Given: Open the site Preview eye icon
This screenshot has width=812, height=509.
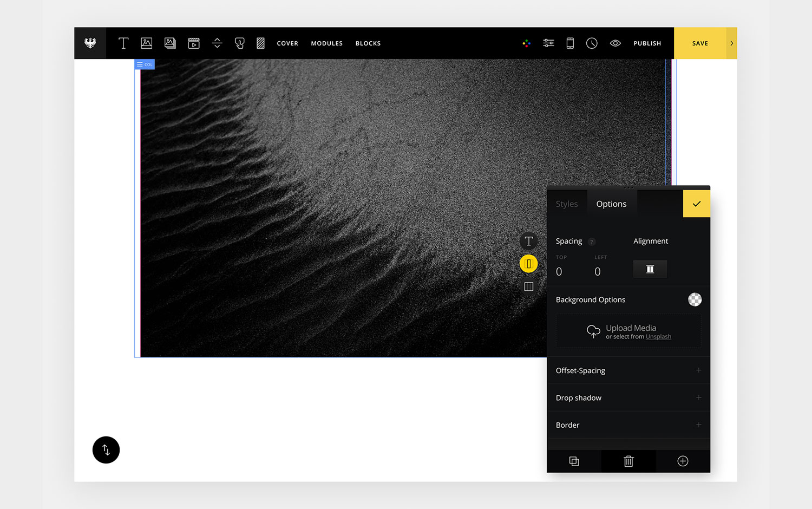Looking at the screenshot, I should pos(615,43).
